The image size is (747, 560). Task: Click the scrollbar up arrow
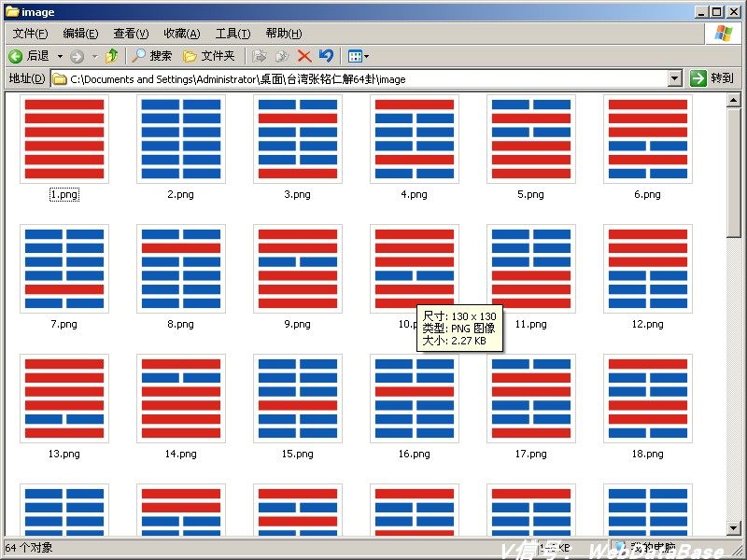click(734, 100)
